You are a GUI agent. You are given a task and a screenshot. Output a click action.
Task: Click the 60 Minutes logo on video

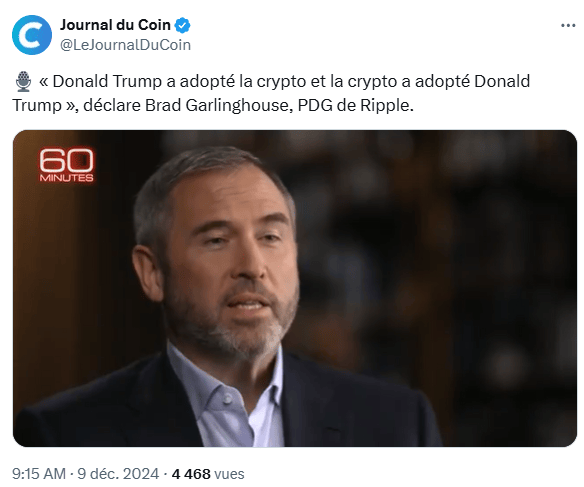click(x=66, y=165)
